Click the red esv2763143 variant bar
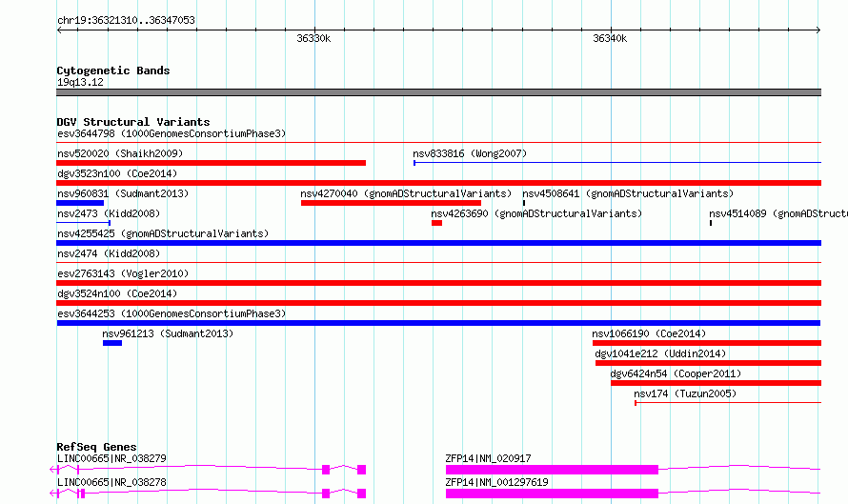The height and width of the screenshot is (504, 848). point(438,283)
